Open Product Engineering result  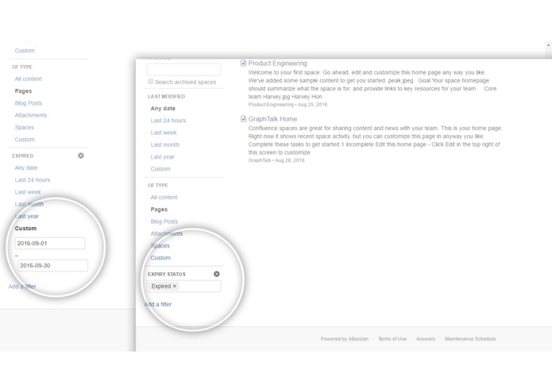point(277,63)
